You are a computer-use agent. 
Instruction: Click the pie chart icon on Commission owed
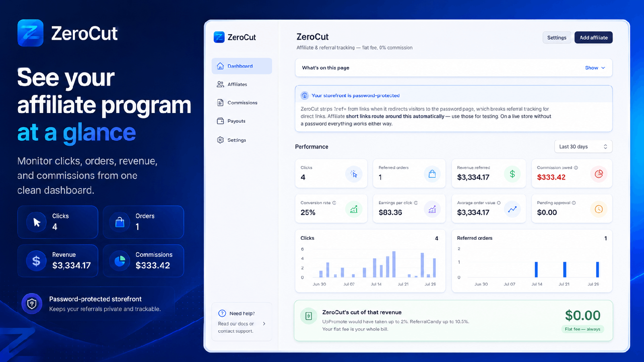(x=599, y=174)
